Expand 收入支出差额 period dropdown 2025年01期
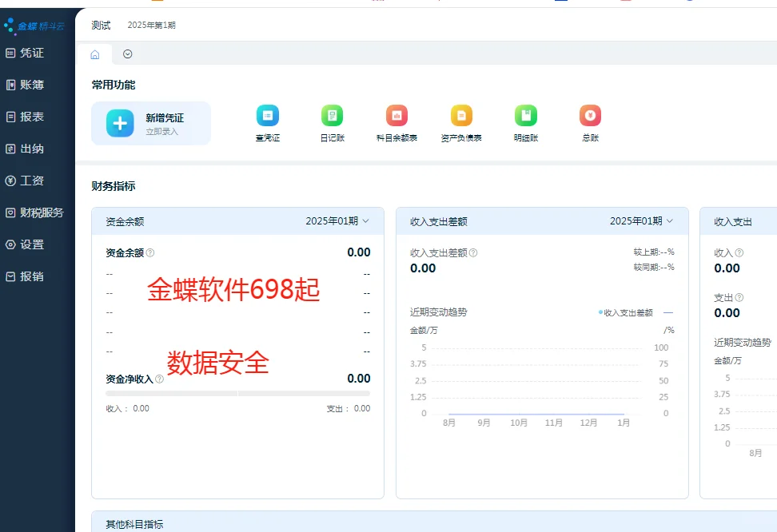Image resolution: width=777 pixels, height=532 pixels. pyautogui.click(x=642, y=221)
